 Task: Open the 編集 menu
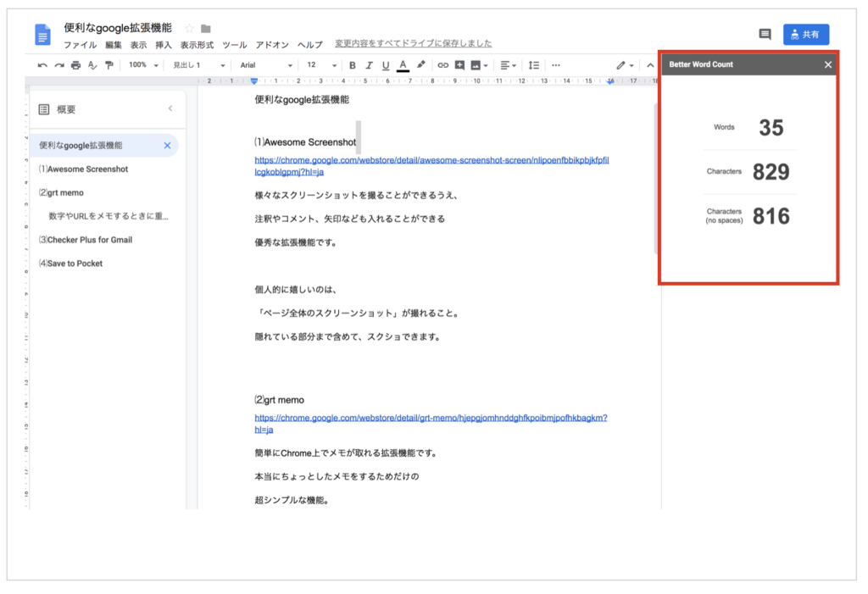click(x=114, y=45)
